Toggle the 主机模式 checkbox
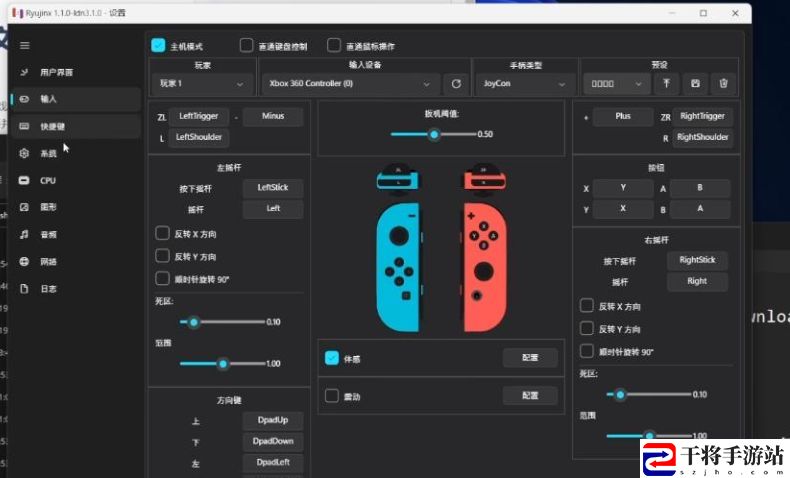Screen dimensions: 790x478 pos(158,45)
